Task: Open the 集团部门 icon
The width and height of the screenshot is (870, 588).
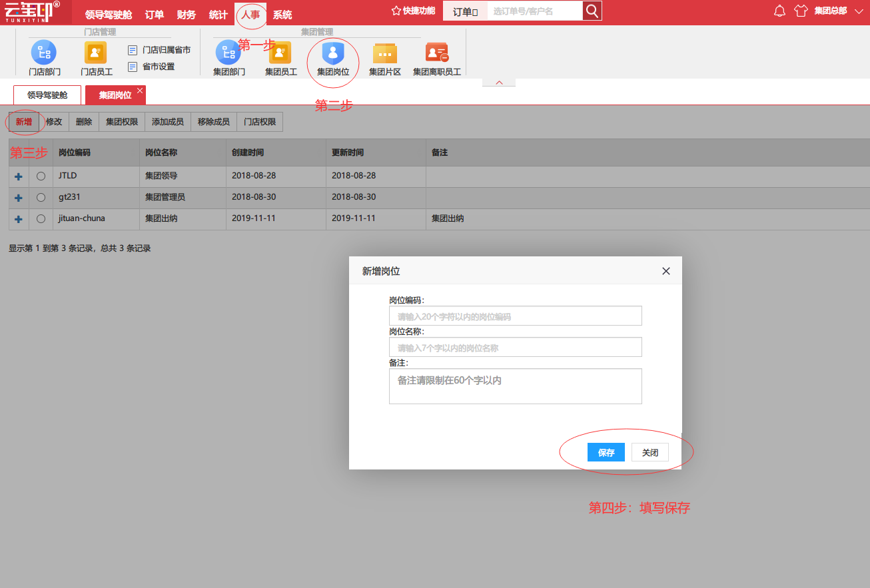Action: [228, 53]
